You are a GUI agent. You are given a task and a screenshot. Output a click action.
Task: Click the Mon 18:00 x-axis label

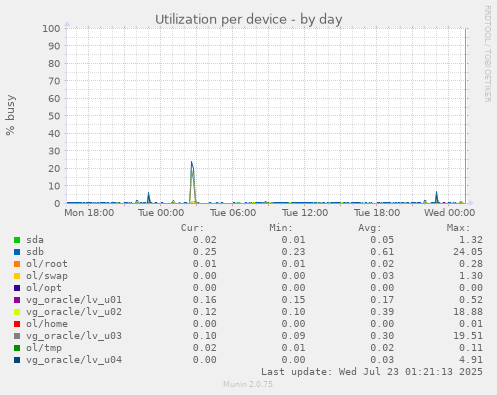89,213
